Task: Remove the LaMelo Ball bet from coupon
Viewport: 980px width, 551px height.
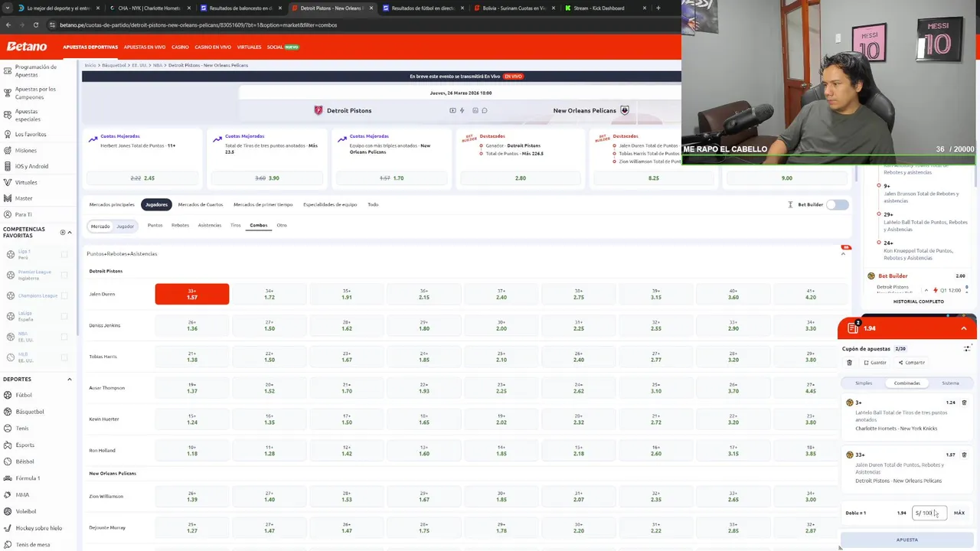Action: coord(965,403)
